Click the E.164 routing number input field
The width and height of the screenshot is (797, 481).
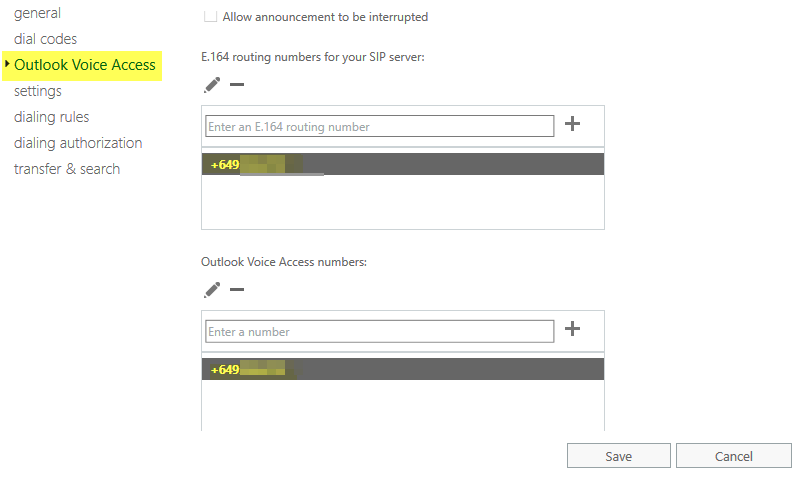pos(379,127)
